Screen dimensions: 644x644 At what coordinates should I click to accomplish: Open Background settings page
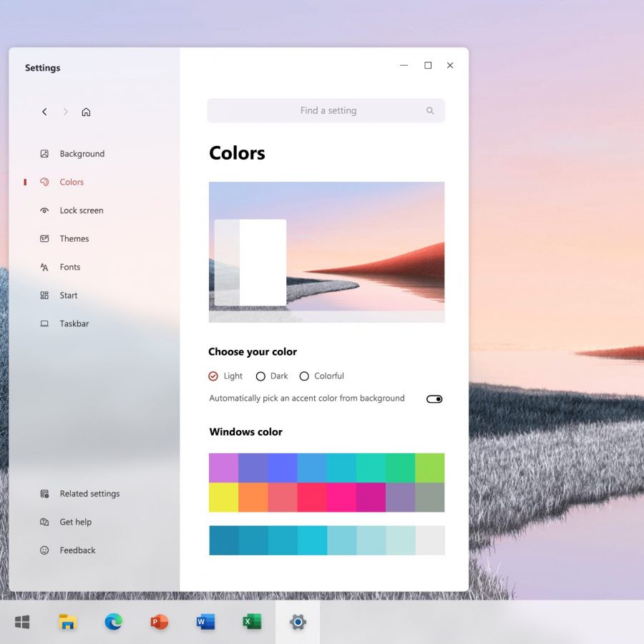82,154
